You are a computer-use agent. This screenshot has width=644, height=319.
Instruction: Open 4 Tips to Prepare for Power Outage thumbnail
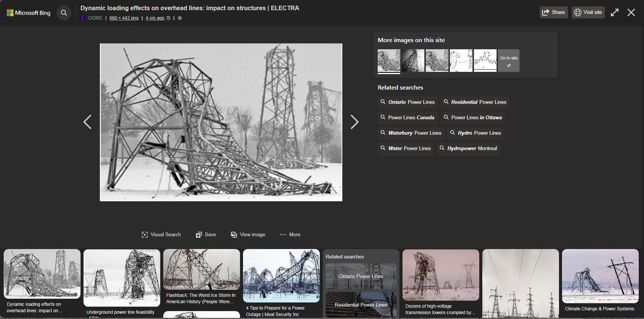[281, 276]
